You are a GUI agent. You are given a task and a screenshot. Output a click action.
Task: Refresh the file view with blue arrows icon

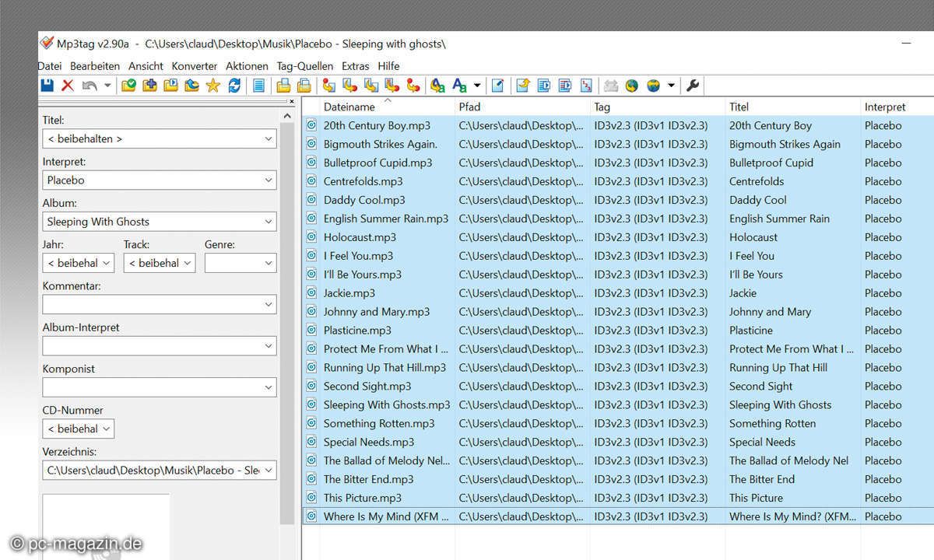234,86
